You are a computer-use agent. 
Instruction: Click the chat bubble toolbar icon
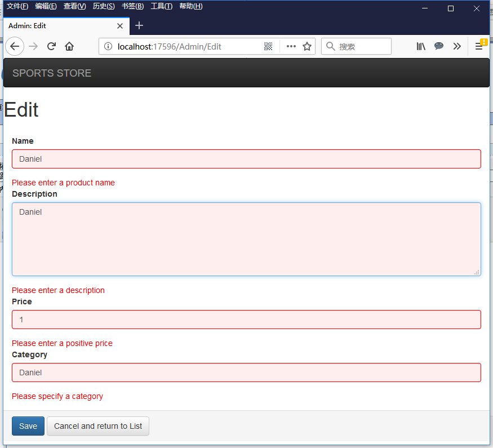coord(438,46)
